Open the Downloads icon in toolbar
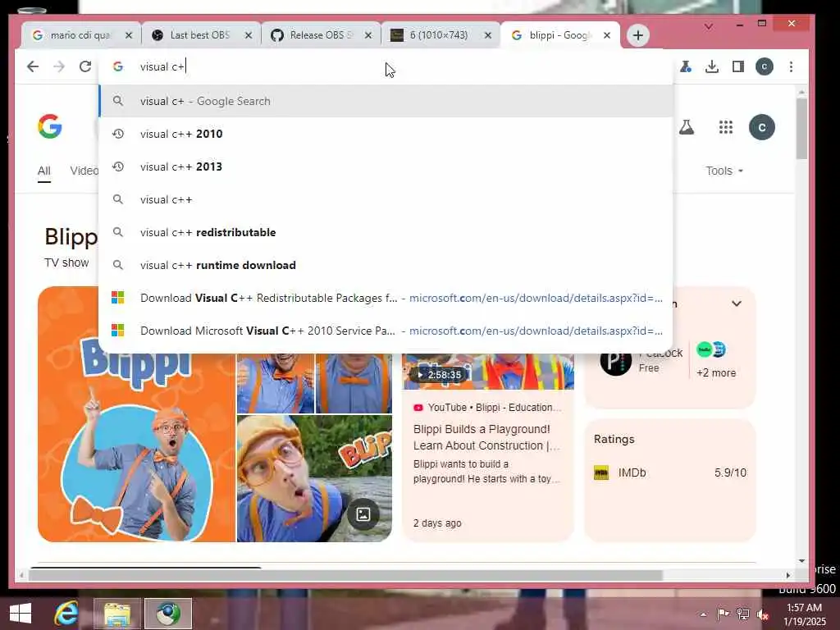 711,66
